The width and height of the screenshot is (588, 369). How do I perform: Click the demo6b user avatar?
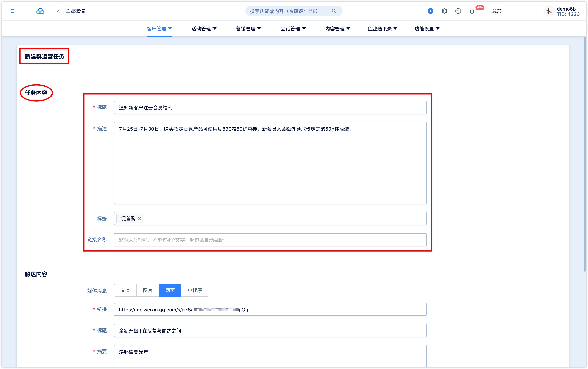(x=549, y=11)
